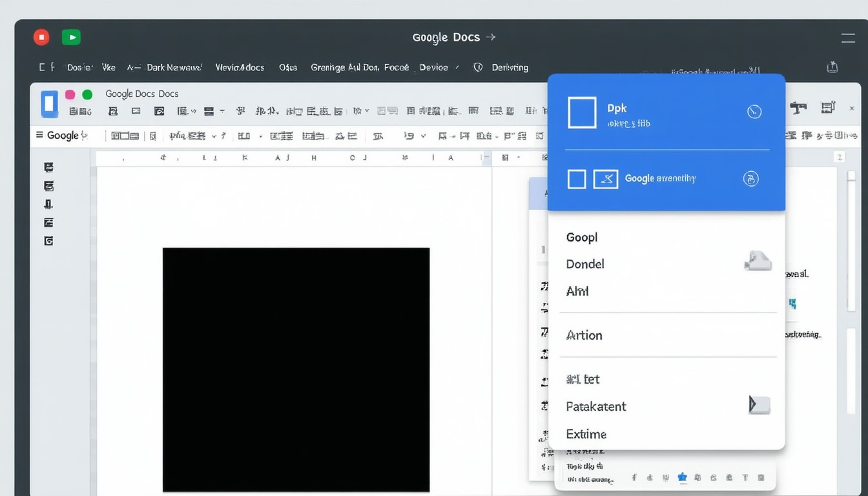Check the small square box in Google row
This screenshot has height=496, width=868.
(576, 179)
